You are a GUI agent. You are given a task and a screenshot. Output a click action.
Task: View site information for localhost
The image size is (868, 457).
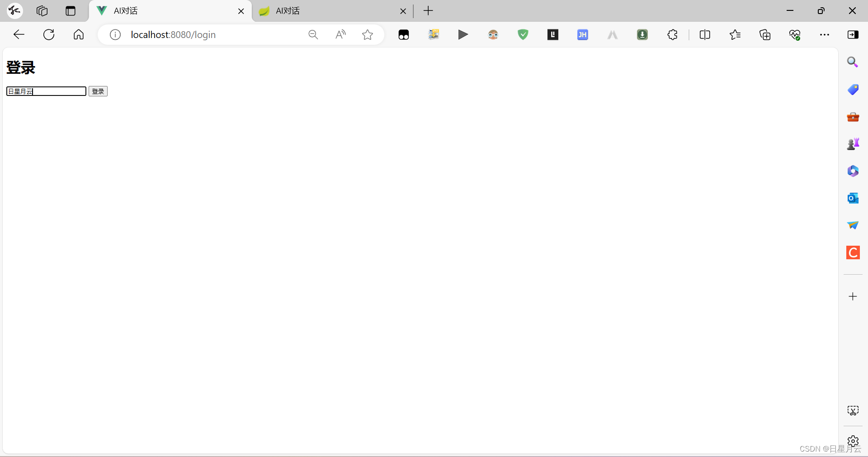(x=115, y=34)
